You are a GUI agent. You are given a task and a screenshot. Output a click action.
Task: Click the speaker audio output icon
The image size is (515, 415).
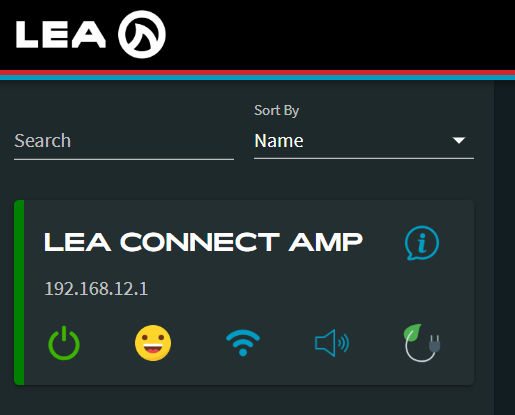[332, 343]
